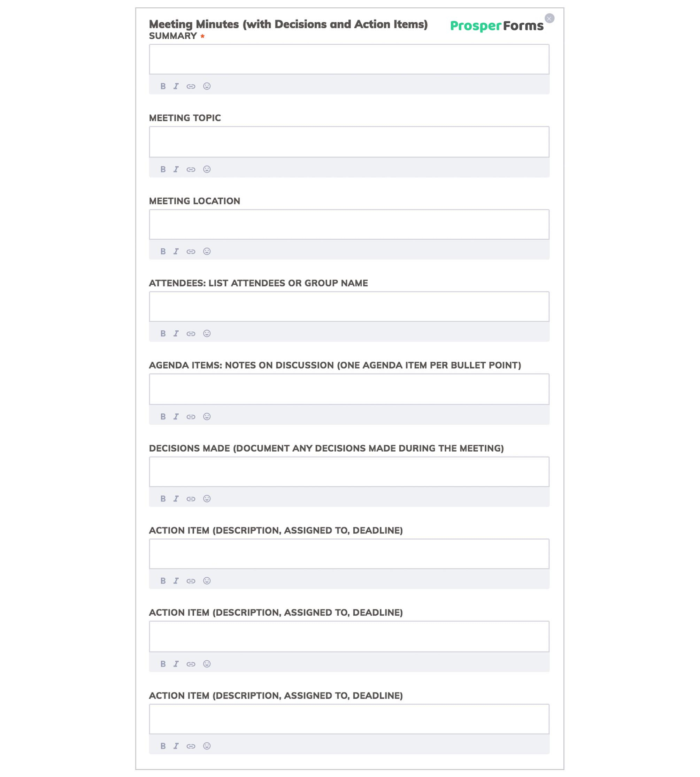Screen dimensions: 700x777
Task: Click the SUMMARY required input field
Action: [349, 59]
